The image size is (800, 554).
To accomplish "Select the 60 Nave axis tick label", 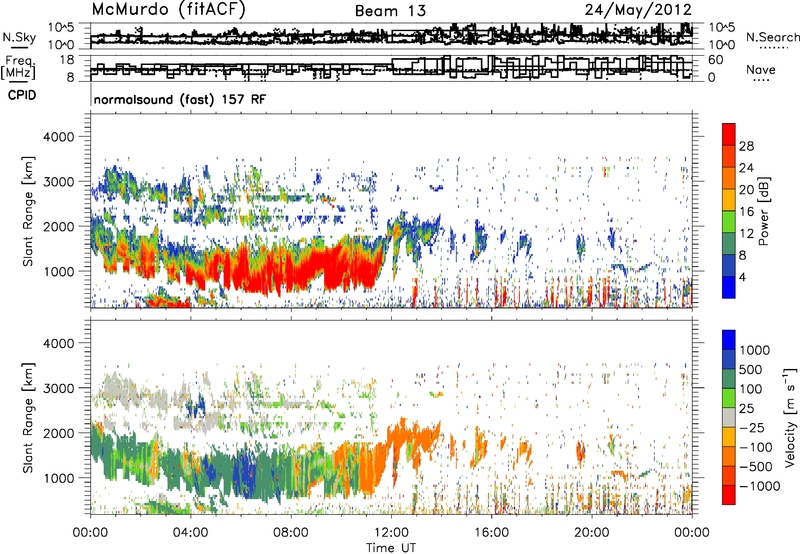I will coord(715,60).
